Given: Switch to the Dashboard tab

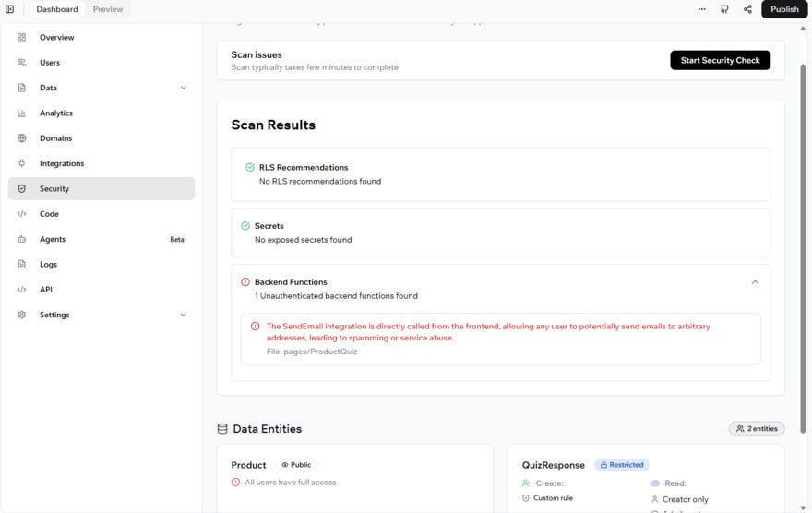Looking at the screenshot, I should [x=57, y=9].
